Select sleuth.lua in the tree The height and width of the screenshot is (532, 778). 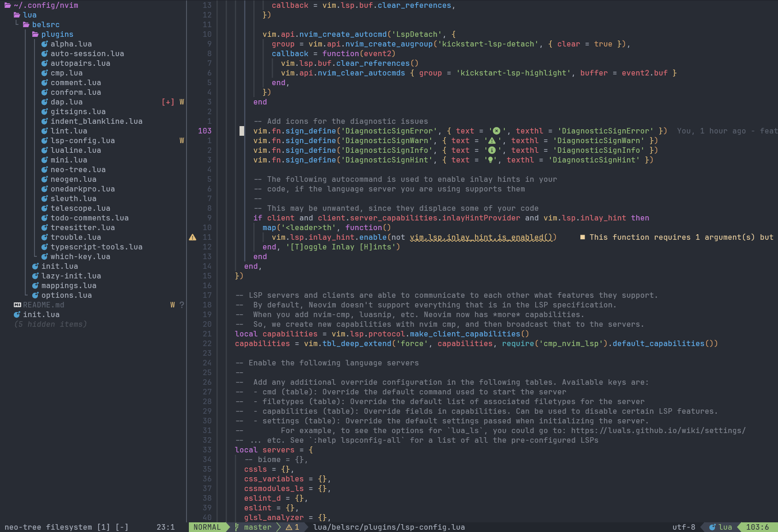coord(74,199)
